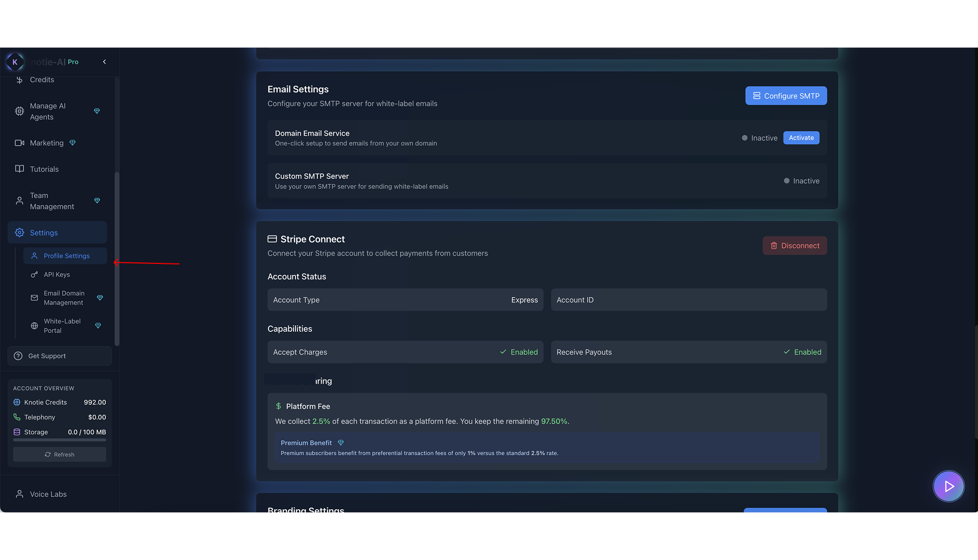Click the diamond badge beside White-Label Portal

[98, 326]
